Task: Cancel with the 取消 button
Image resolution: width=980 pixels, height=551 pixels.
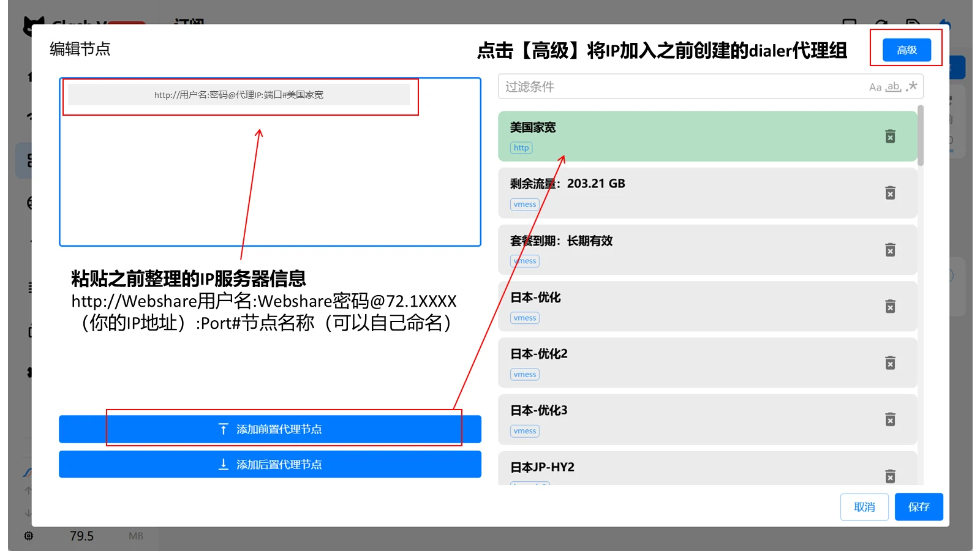Action: click(x=864, y=507)
